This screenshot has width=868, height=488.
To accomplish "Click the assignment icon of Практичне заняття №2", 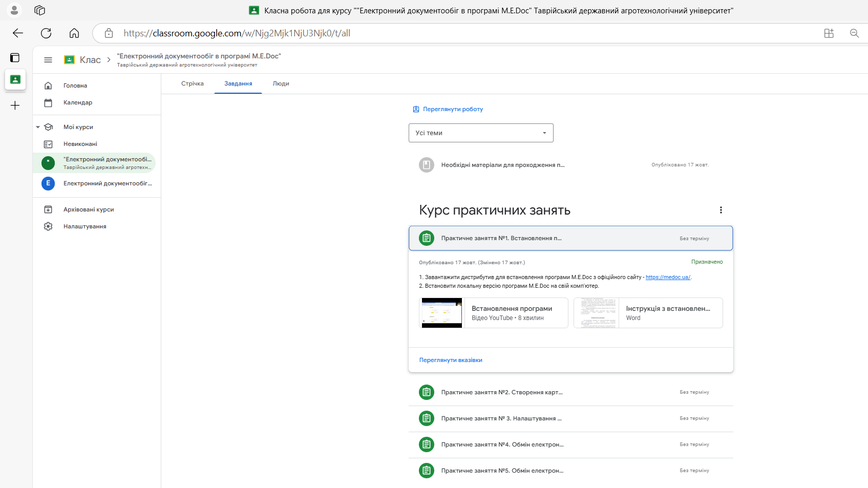I will [427, 392].
